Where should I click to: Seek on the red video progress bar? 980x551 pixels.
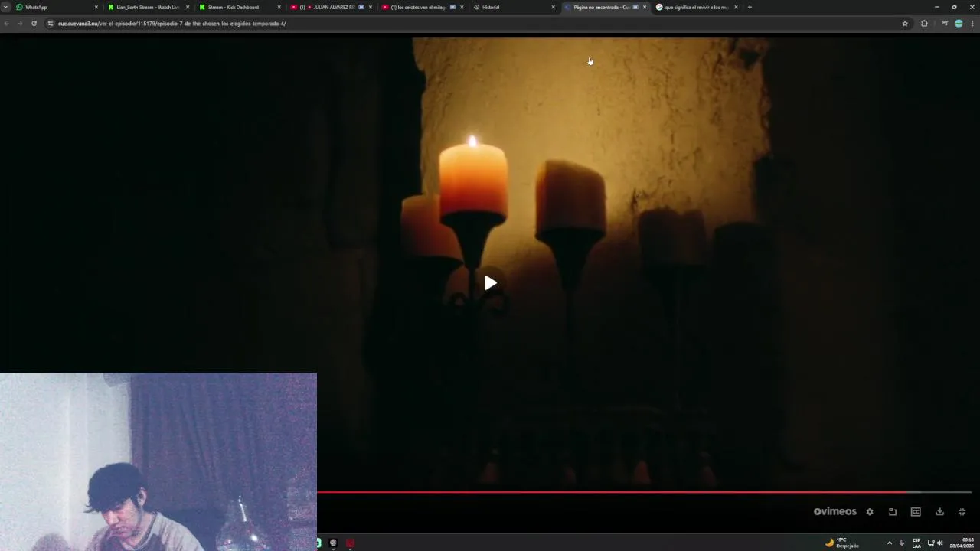(644, 492)
